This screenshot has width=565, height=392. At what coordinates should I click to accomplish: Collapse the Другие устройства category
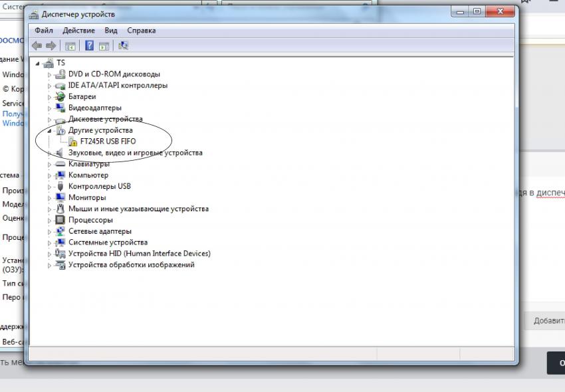click(49, 131)
